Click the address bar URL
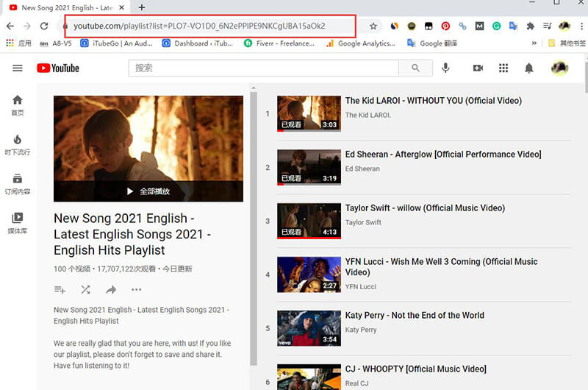The height and width of the screenshot is (390, 588). point(199,26)
